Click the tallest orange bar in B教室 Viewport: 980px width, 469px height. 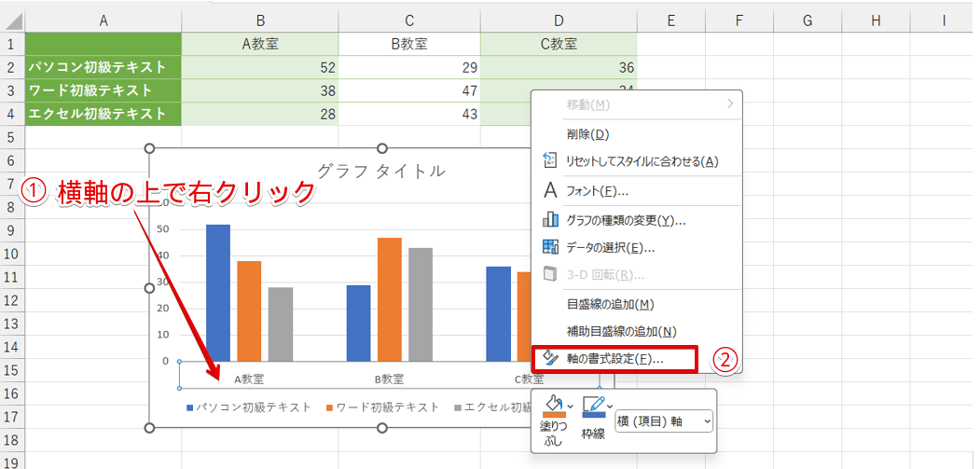pos(389,298)
